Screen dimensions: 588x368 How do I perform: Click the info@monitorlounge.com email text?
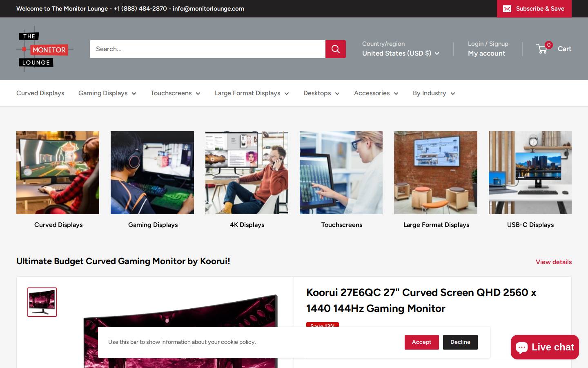click(208, 9)
